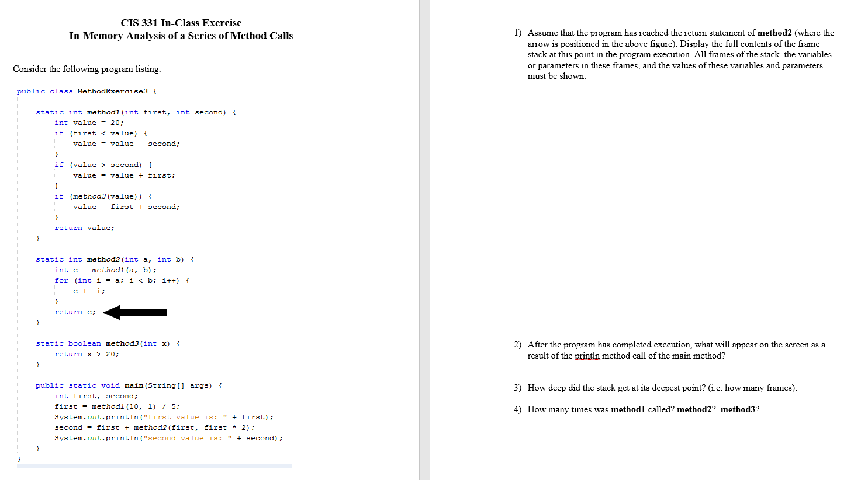Click the method2 signature line

click(115, 259)
